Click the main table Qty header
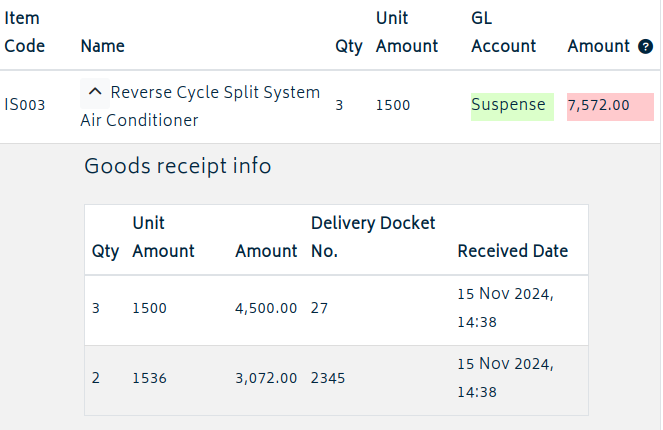 [349, 47]
